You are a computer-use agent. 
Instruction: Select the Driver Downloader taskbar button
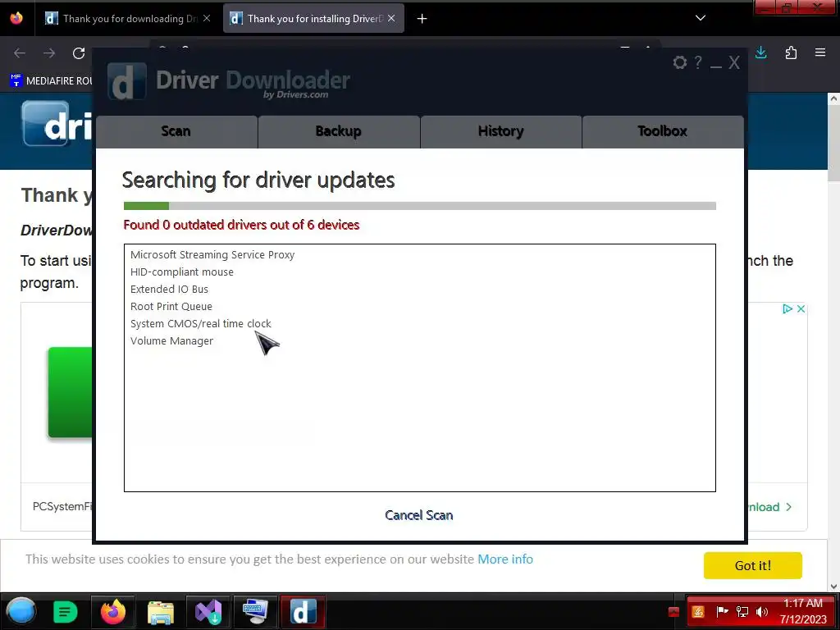(304, 612)
